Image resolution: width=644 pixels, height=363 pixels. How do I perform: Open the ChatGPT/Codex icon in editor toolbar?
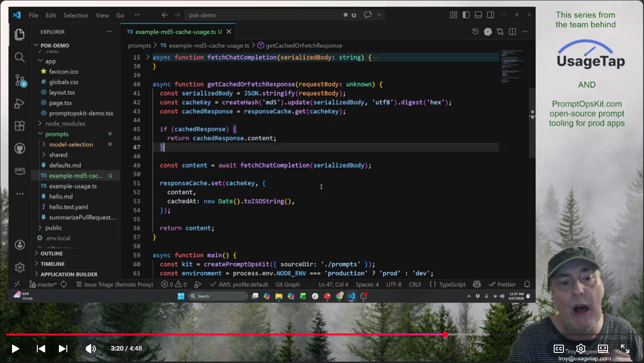(488, 32)
